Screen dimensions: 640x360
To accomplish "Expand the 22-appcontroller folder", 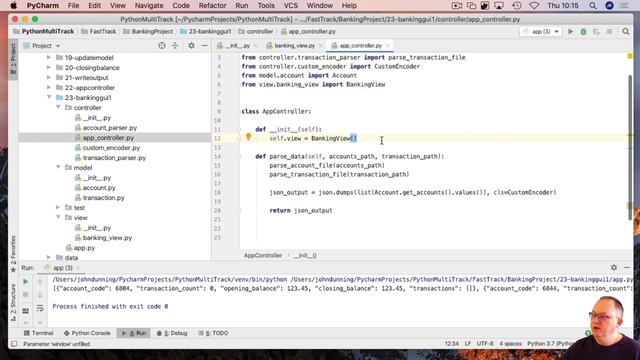I will click(x=49, y=87).
